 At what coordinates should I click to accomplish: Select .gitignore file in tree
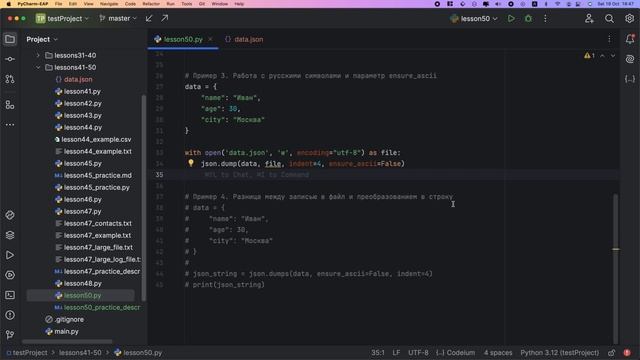pos(69,319)
